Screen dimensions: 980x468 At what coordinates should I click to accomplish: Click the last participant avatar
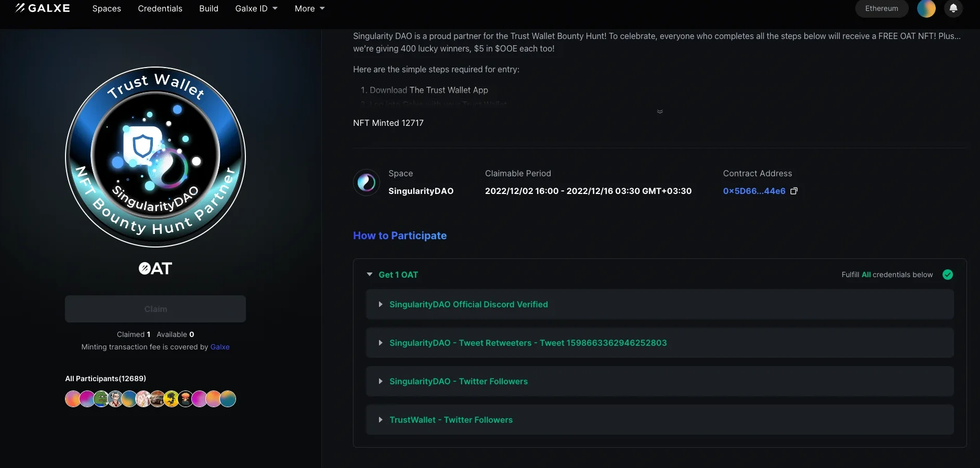[x=228, y=399]
